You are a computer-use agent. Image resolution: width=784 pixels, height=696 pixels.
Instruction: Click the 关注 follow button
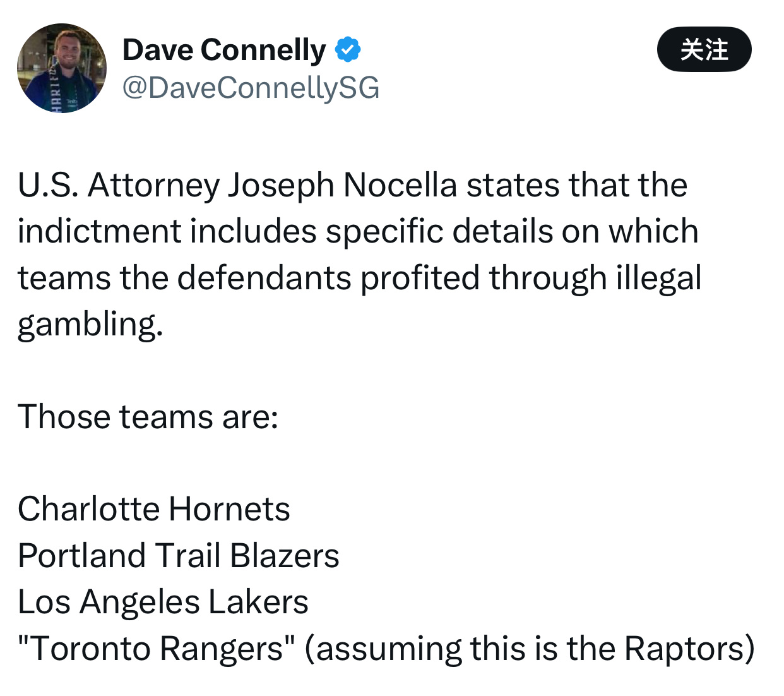(x=704, y=49)
